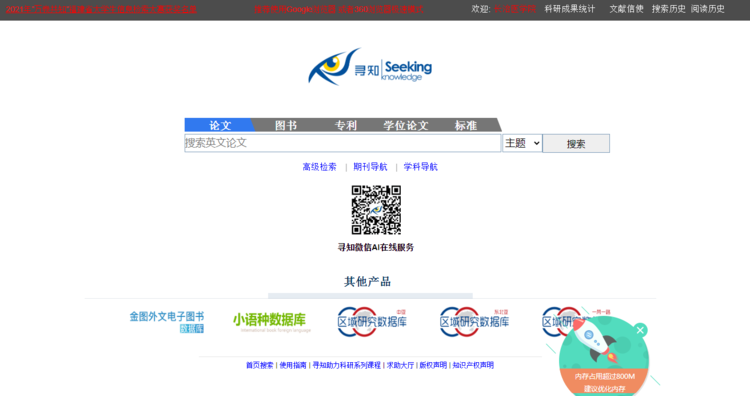Close the rocket memory optimizer popup
This screenshot has height=396, width=750.
[640, 330]
